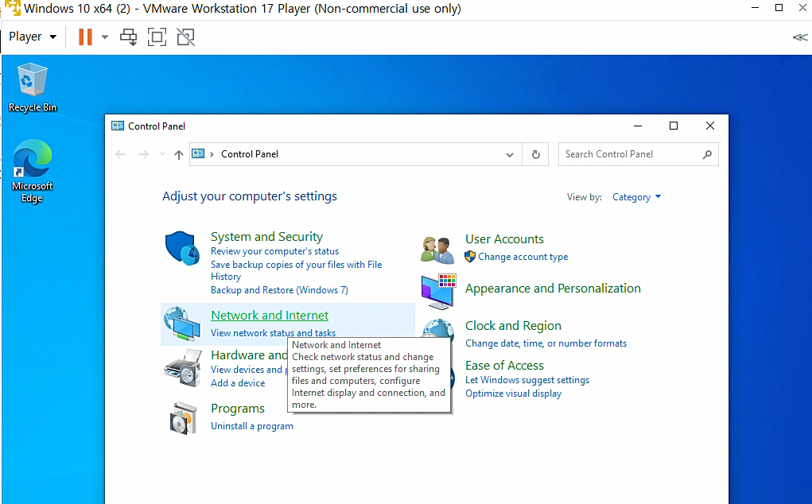The width and height of the screenshot is (812, 504).
Task: Maximize the Control Panel window
Action: pos(673,126)
